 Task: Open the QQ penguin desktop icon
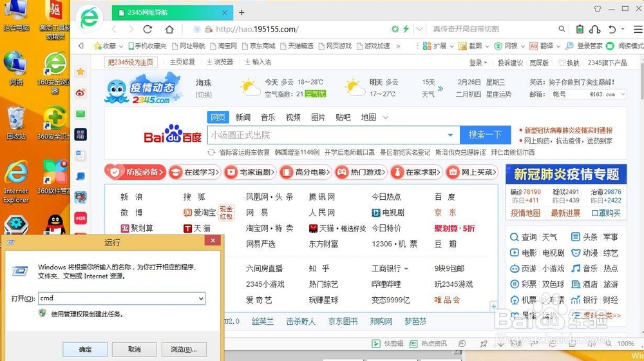coord(55,224)
